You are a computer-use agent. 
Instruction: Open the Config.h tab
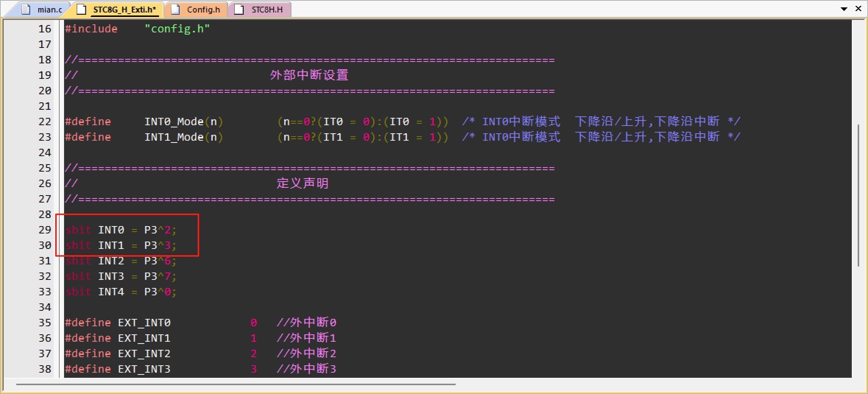pyautogui.click(x=196, y=10)
